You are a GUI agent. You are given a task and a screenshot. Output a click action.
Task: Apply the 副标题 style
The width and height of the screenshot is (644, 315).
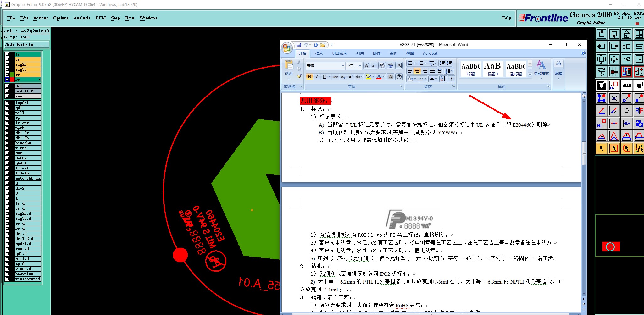click(x=516, y=69)
